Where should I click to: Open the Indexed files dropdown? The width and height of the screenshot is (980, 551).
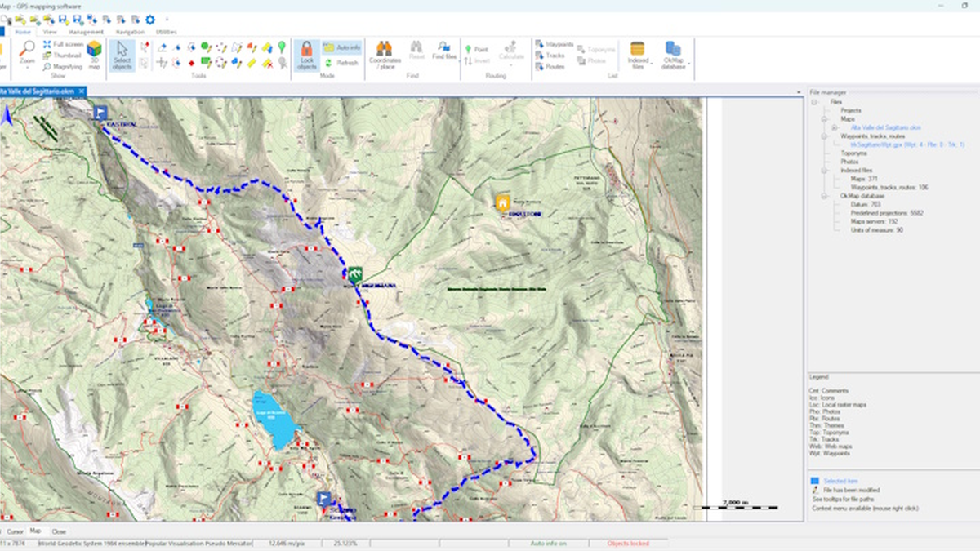click(638, 55)
